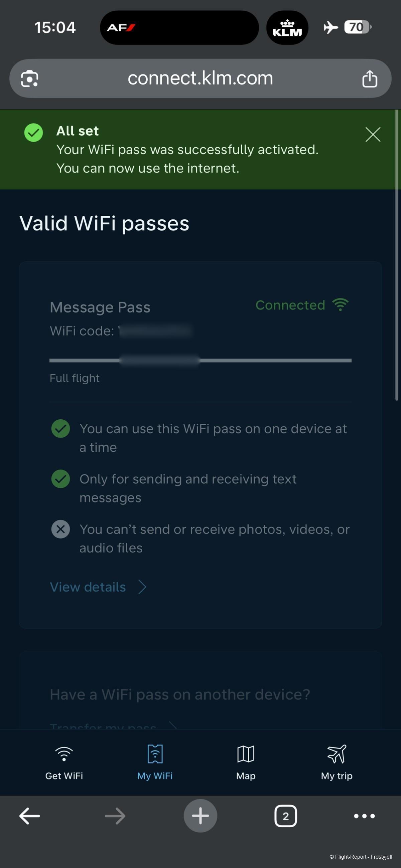This screenshot has height=868, width=401.
Task: Tap the browser forward arrow
Action: (x=115, y=816)
